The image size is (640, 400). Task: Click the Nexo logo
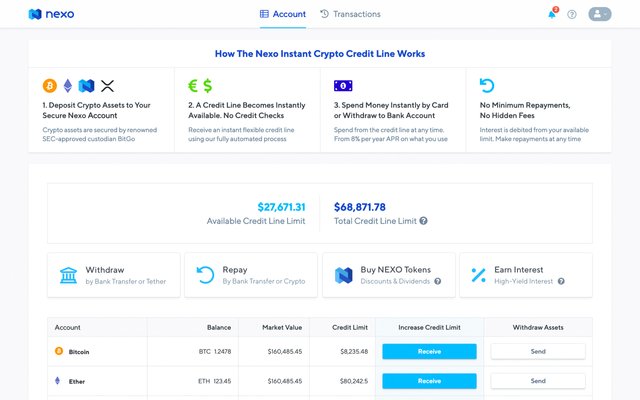pos(51,14)
